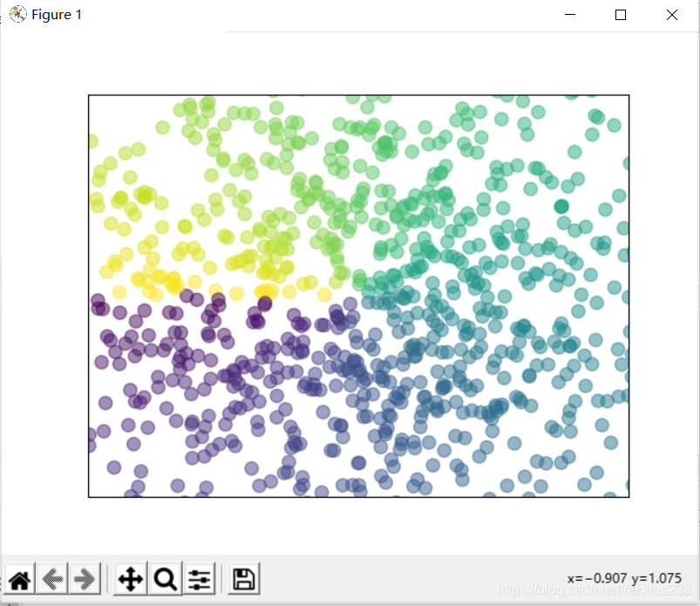
Task: Click the matplotlib icon in the title bar
Action: pyautogui.click(x=17, y=14)
